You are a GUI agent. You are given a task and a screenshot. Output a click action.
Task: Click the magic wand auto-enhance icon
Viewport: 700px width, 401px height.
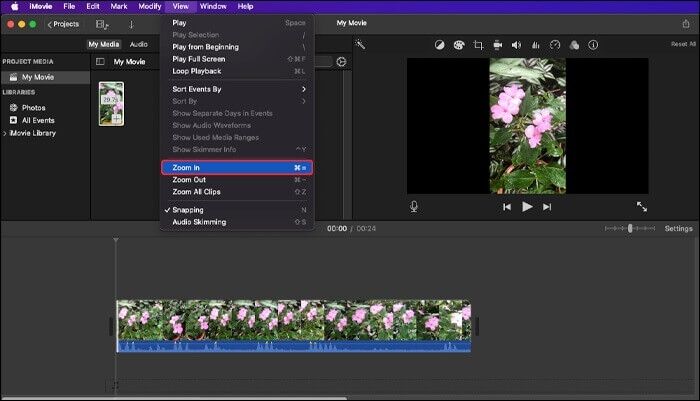pyautogui.click(x=360, y=44)
